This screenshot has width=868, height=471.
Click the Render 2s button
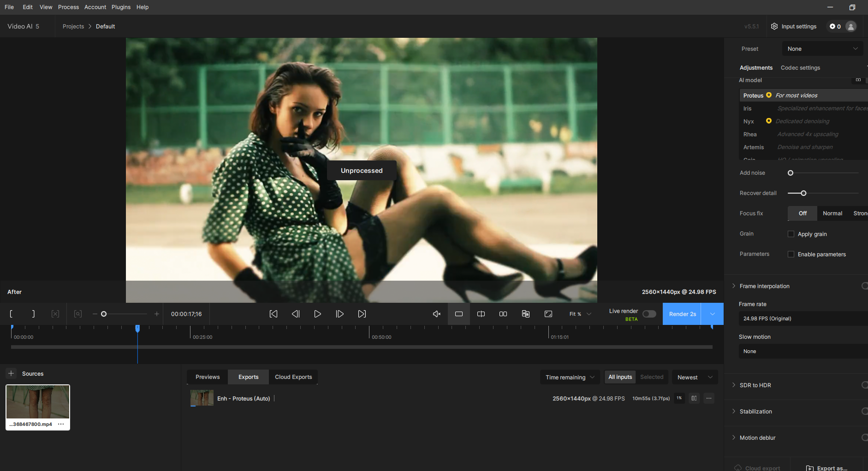point(682,314)
